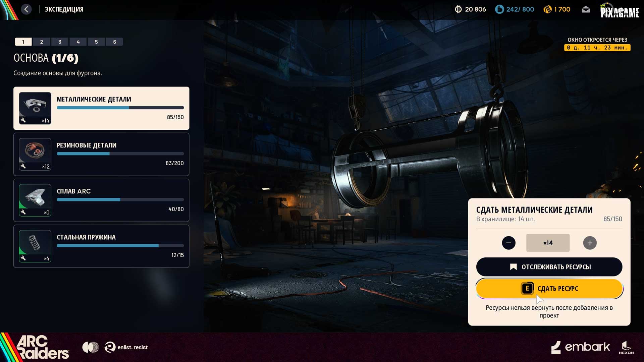
Task: Click the Отслеживать ресурсы button
Action: pos(549,267)
